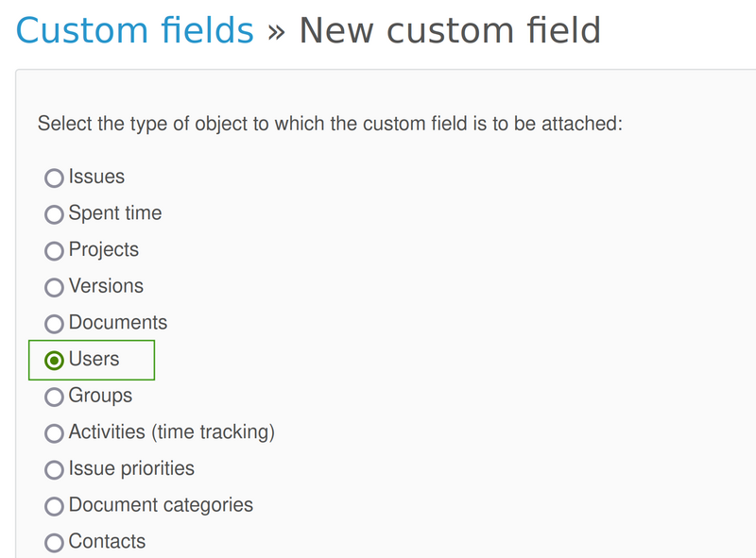756x558 pixels.
Task: Pick the Issue priorities radio button
Action: point(55,469)
